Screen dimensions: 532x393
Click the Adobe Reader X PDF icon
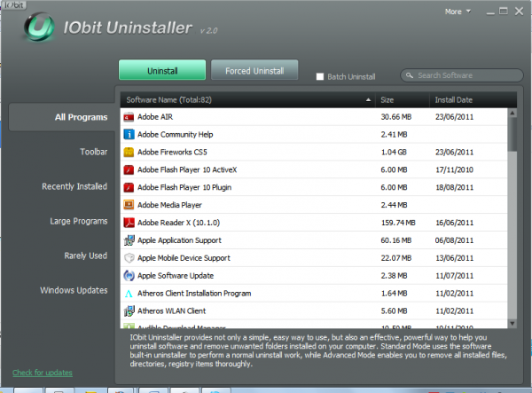click(x=129, y=223)
